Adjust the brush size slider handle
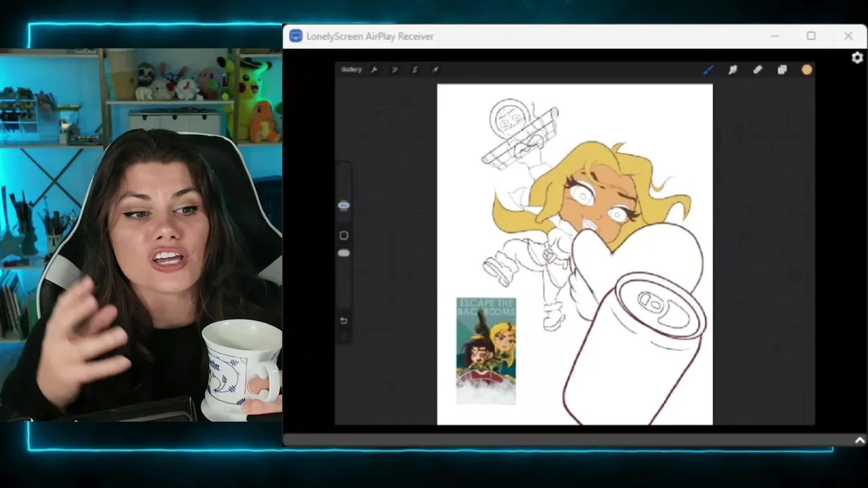This screenshot has width=868, height=488. [x=344, y=205]
